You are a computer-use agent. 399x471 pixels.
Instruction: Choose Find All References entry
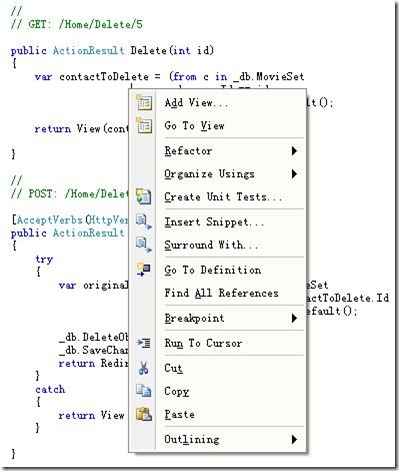tap(218, 293)
